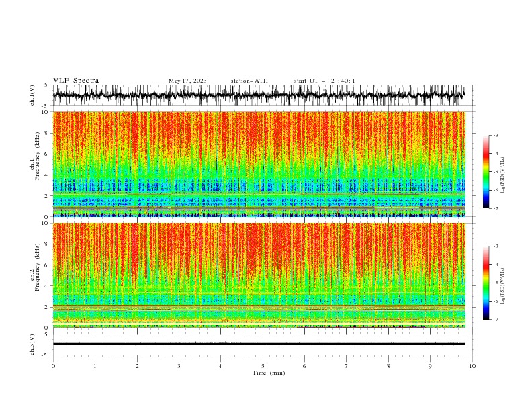
Task: Click the 'start UT = 2 :40: 1' text
Action: click(x=324, y=81)
